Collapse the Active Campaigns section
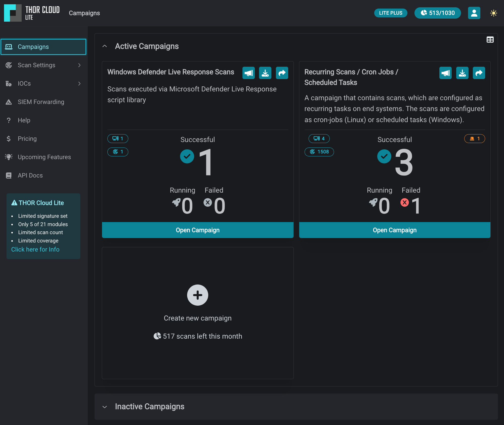Screen dimensions: 504x425 click(x=105, y=46)
